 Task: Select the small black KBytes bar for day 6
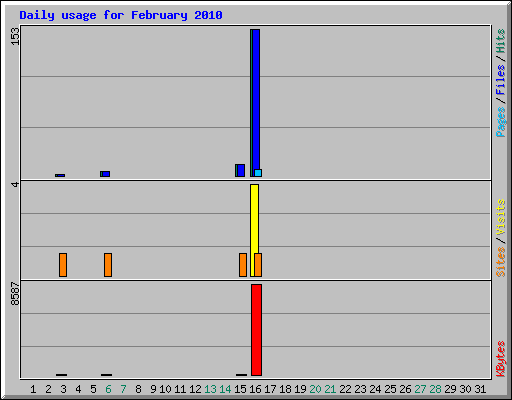107,375
